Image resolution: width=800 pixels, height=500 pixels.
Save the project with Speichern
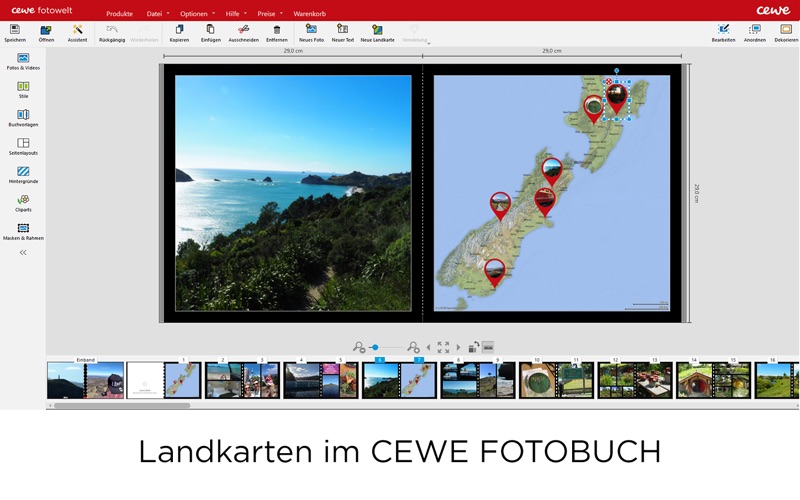point(15,33)
